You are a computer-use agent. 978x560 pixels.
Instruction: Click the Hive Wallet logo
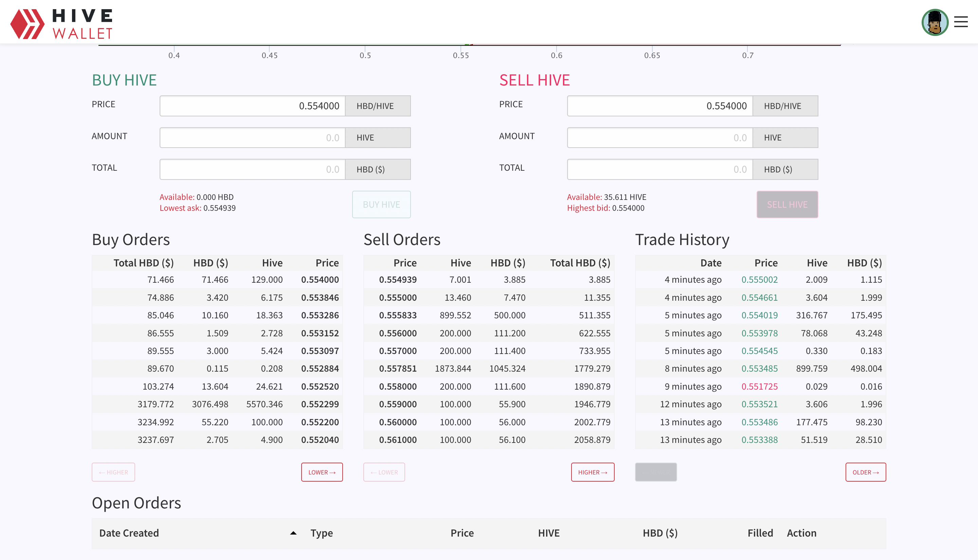[61, 24]
